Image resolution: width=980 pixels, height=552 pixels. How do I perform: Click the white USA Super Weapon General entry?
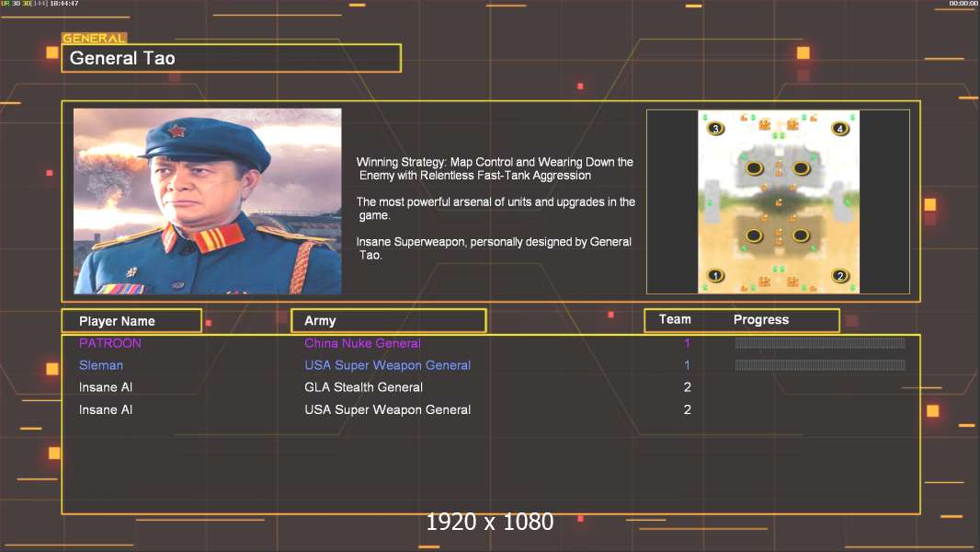(388, 410)
